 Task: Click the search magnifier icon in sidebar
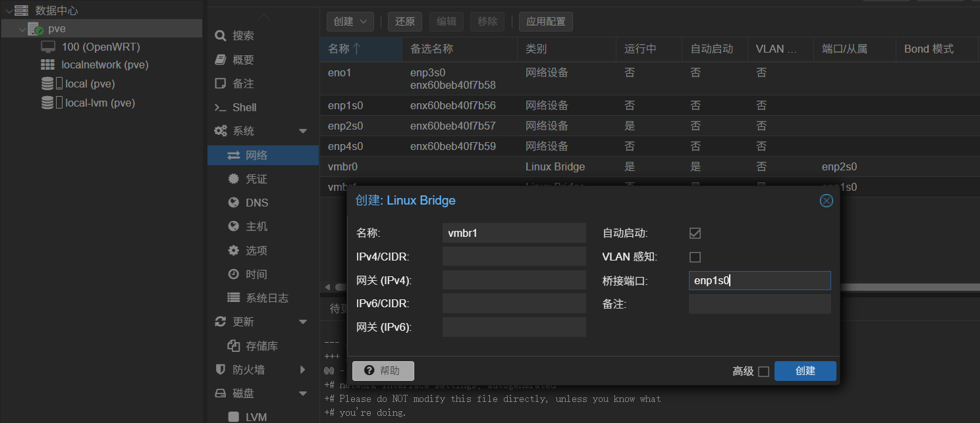coord(221,36)
